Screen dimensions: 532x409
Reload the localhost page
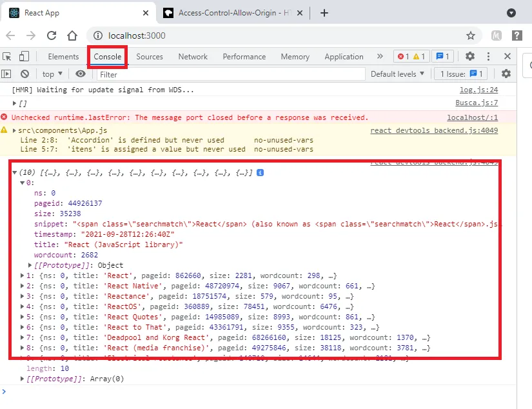point(52,35)
